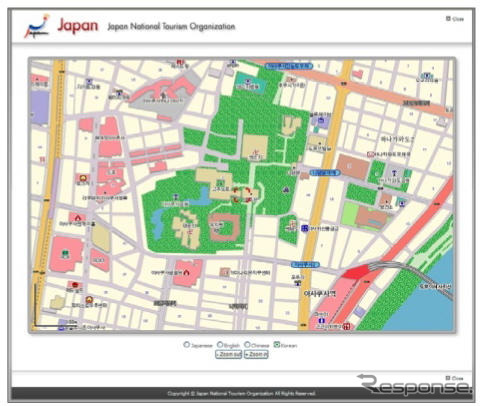Click the Hanakawado district label on the map

click(397, 139)
